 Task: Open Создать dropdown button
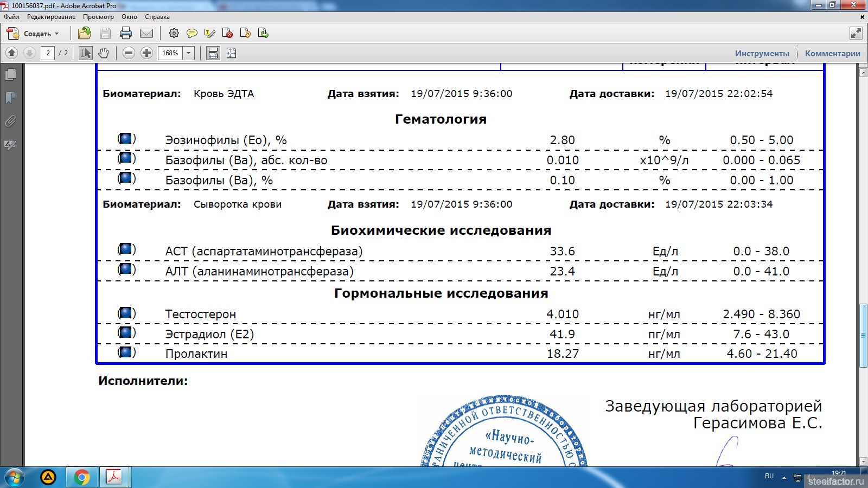[x=34, y=33]
